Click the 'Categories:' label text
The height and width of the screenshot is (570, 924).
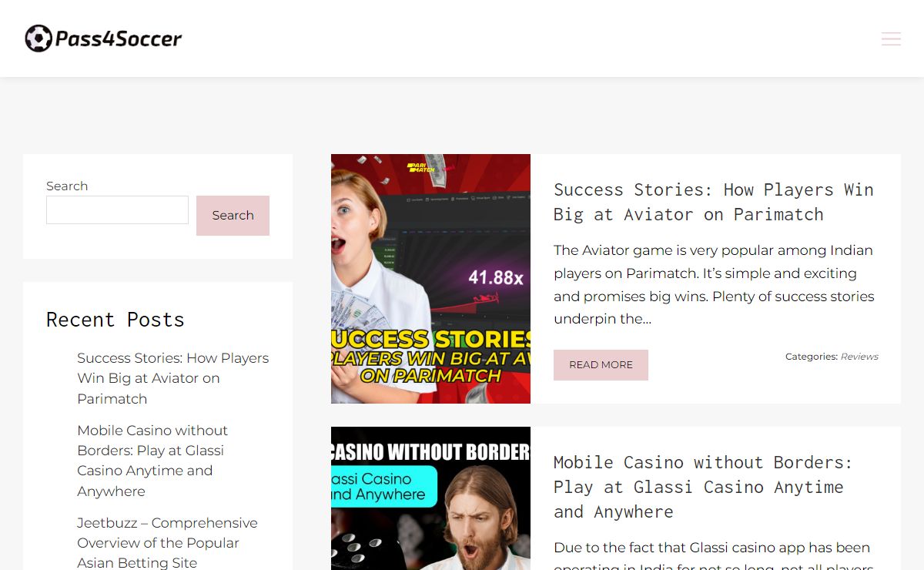click(x=812, y=357)
